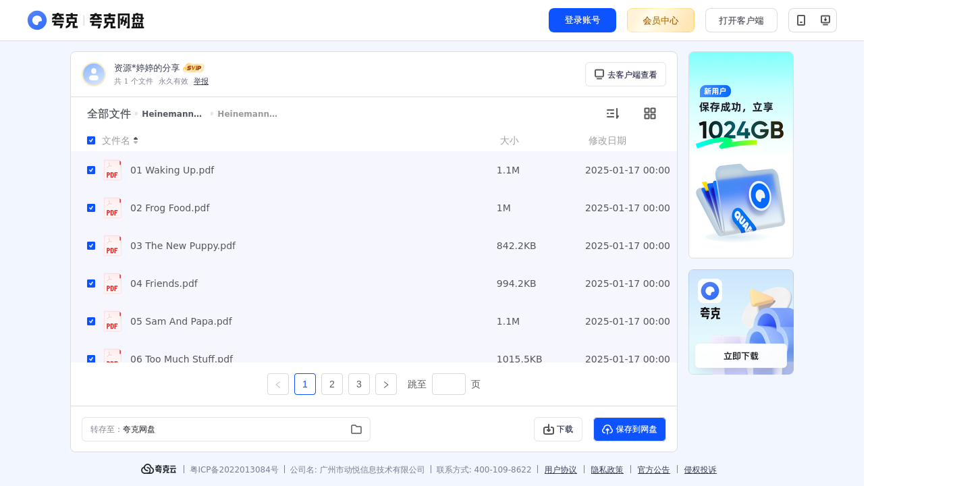Open the mobile device icon button
The height and width of the screenshot is (486, 980).
tap(801, 20)
